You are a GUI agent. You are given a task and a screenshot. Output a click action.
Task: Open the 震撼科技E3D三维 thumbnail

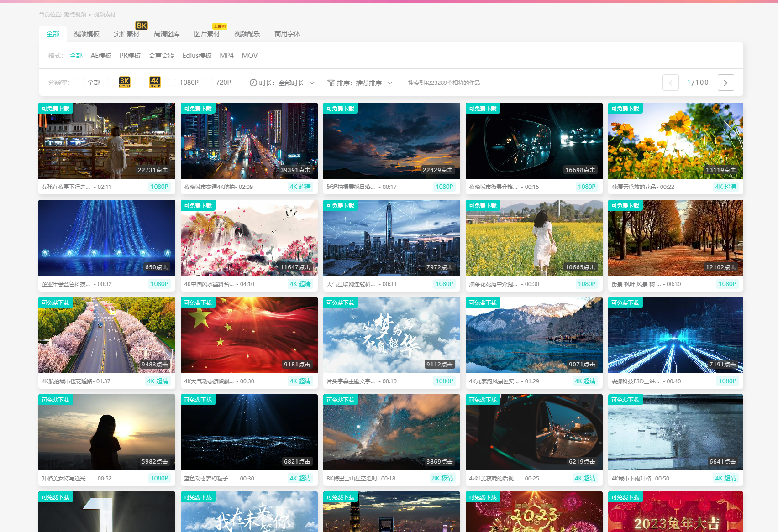(x=676, y=335)
